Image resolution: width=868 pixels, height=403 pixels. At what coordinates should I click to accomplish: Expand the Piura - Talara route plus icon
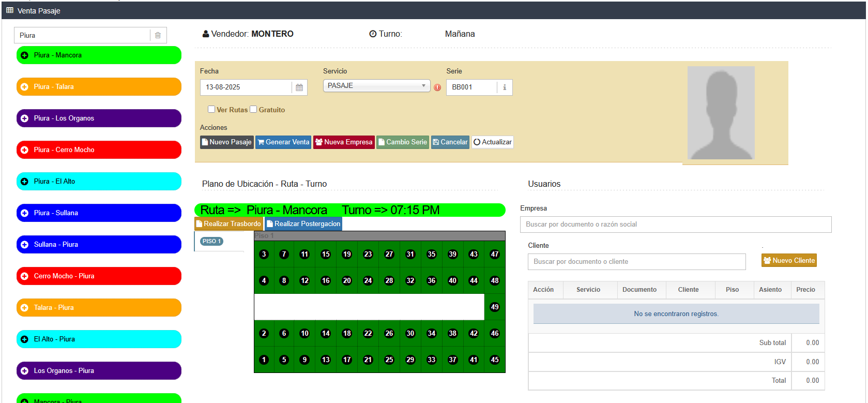(x=24, y=87)
